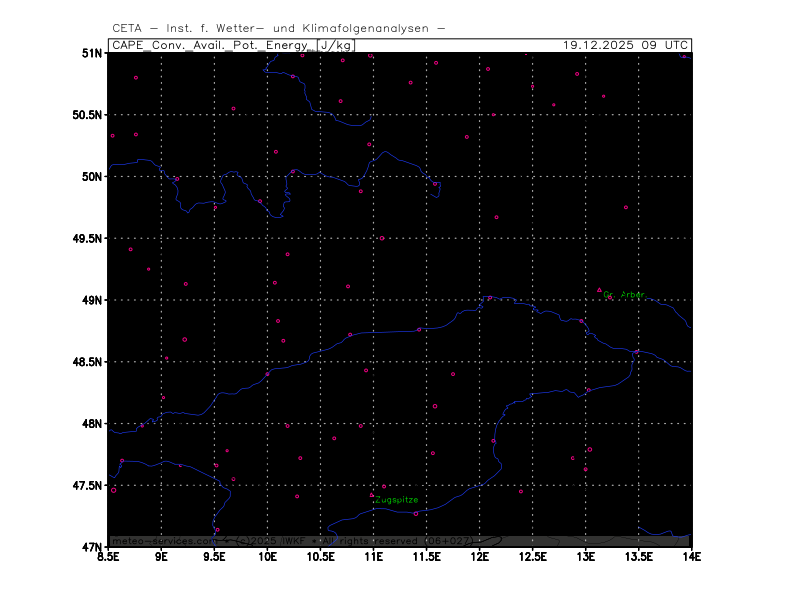The width and height of the screenshot is (800, 600).
Task: Click the large station circle at map's left edge
Action: click(113, 490)
